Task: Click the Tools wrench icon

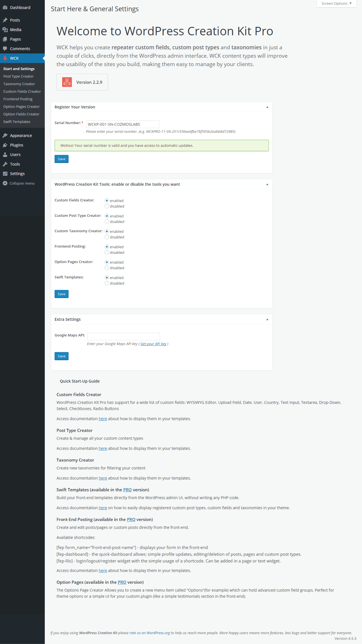Action: tap(5, 164)
